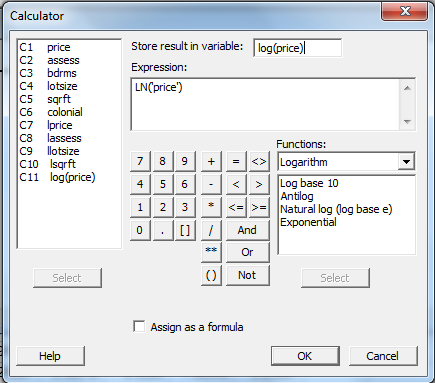The image size is (435, 383).
Task: Click the 3 keypad button
Action: click(x=185, y=207)
